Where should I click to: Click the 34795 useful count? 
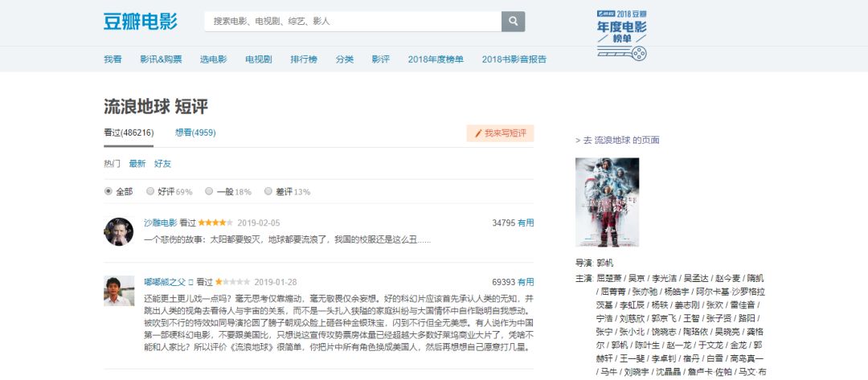[x=503, y=223]
